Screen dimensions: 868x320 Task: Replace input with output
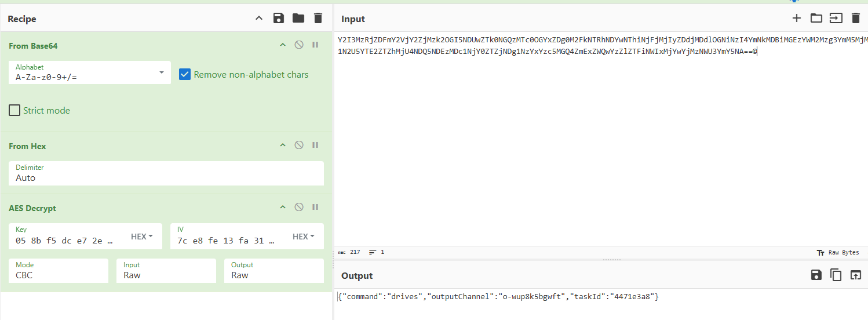point(855,275)
